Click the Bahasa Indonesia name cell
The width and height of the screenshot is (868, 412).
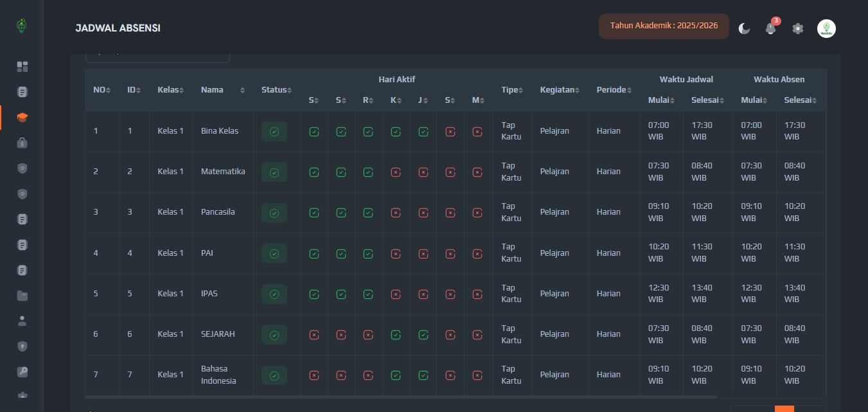click(x=223, y=375)
